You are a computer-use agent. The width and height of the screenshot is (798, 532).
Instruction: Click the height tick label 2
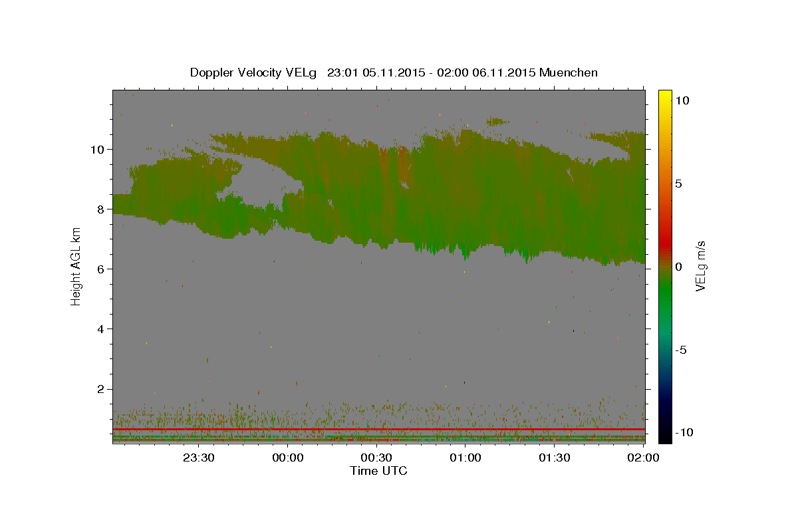[x=100, y=388]
